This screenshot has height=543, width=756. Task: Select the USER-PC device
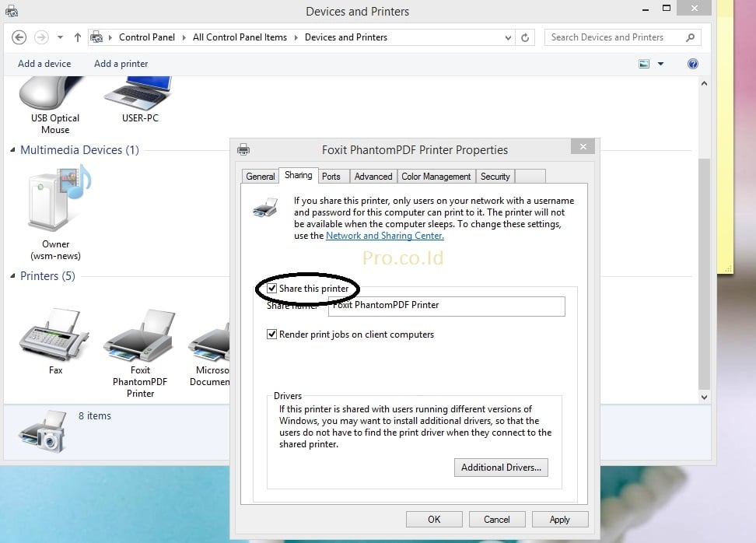[x=140, y=100]
